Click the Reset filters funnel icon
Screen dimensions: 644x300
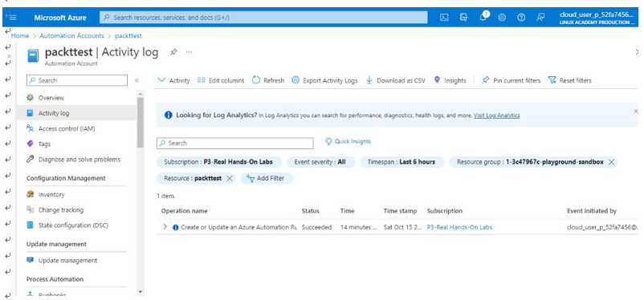[552, 80]
